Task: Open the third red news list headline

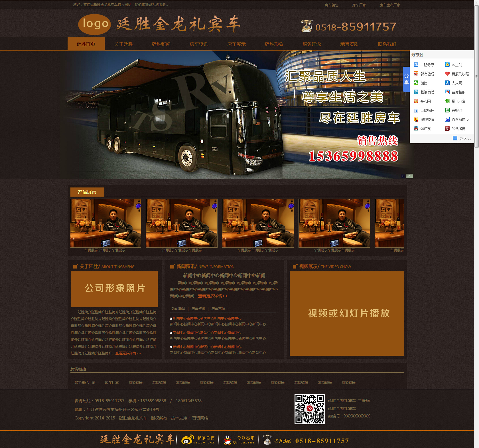Action: [x=207, y=347]
